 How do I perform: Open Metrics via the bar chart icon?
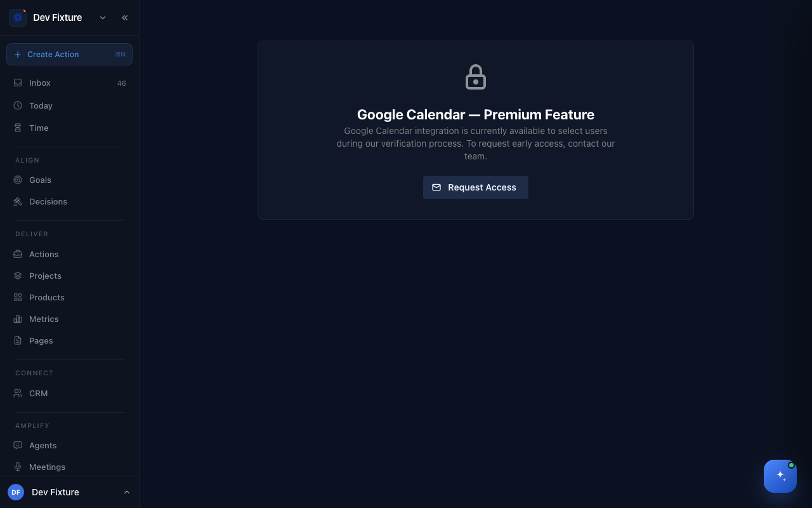(18, 319)
